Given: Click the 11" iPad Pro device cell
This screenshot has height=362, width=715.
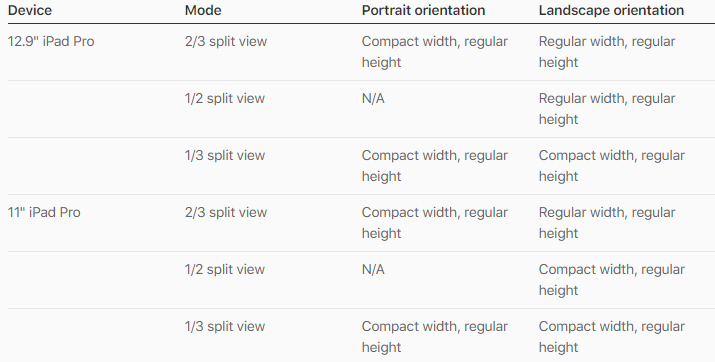Looking at the screenshot, I should (44, 212).
